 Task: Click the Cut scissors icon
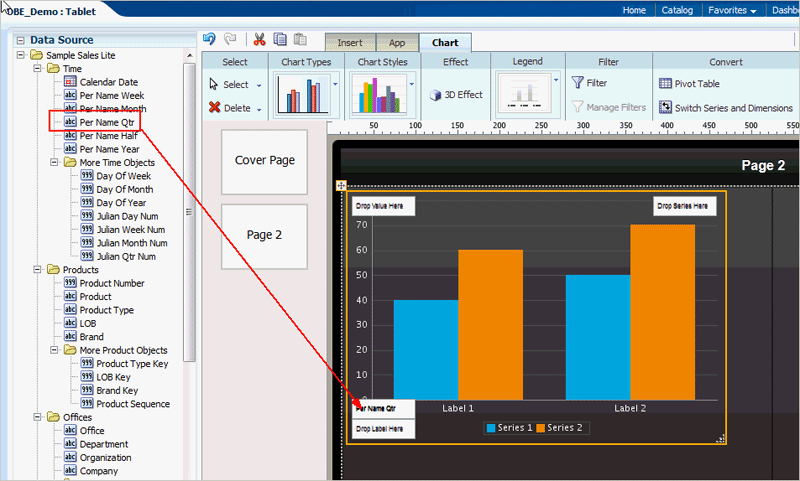coord(260,39)
